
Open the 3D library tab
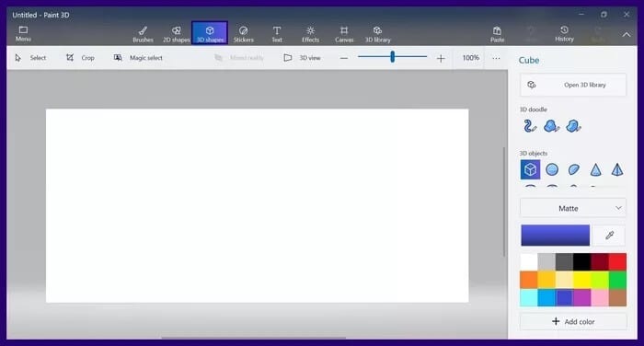(378, 34)
